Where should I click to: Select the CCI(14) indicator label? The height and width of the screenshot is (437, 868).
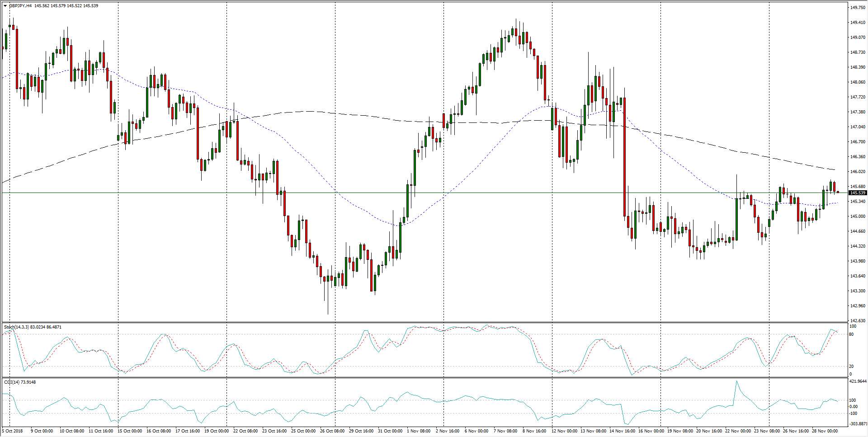pyautogui.click(x=12, y=382)
